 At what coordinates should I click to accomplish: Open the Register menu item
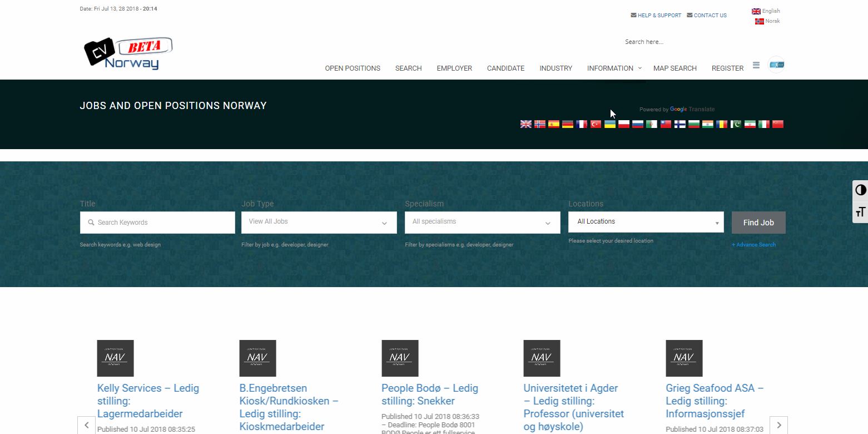[727, 68]
